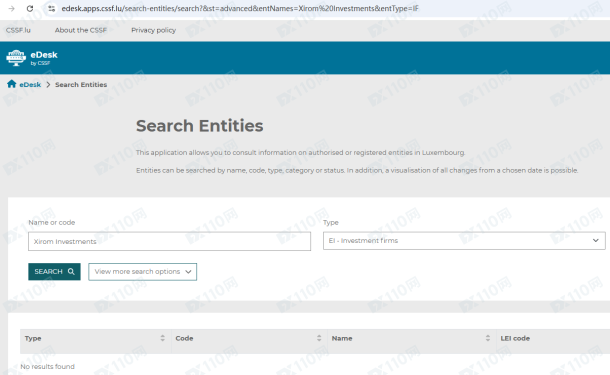This screenshot has height=375, width=610.
Task: Open site information icon in address bar
Action: (51, 8)
